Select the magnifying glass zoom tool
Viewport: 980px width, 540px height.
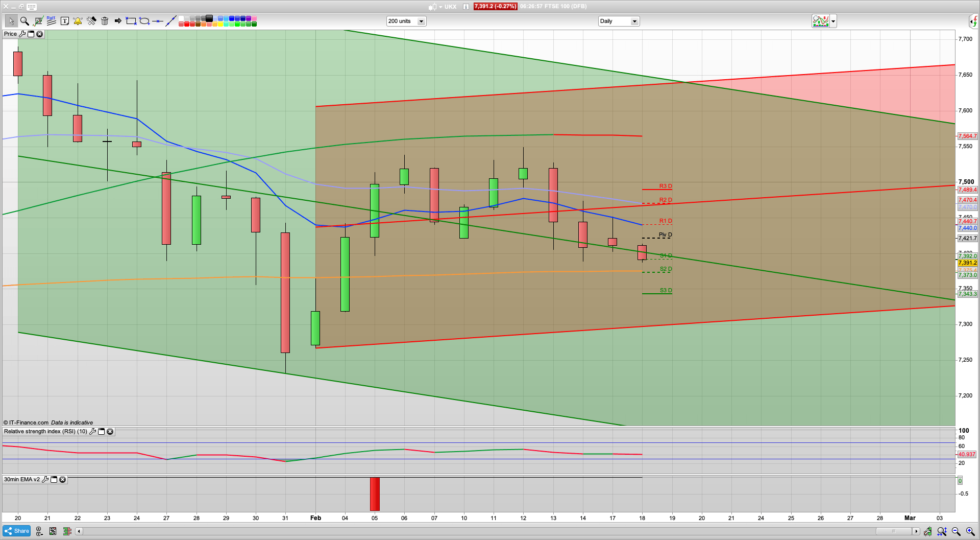(x=24, y=21)
